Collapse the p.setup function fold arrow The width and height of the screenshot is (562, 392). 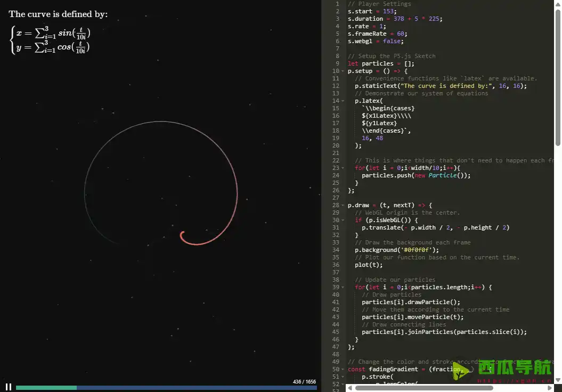click(x=343, y=71)
